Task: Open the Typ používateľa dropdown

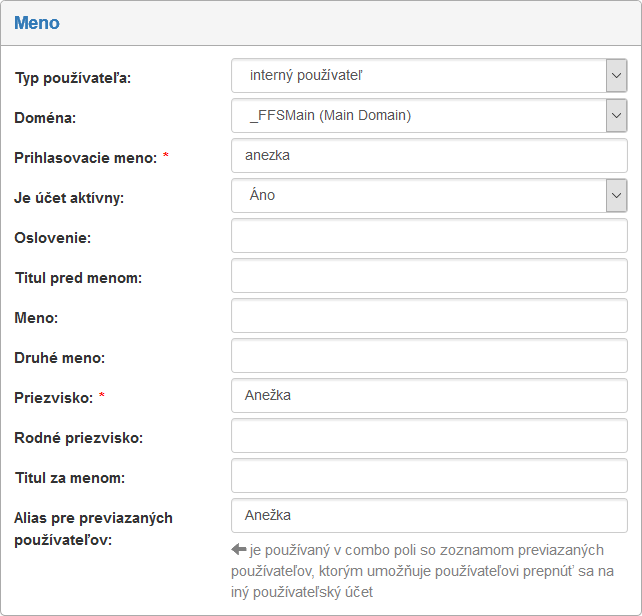Action: 429,75
